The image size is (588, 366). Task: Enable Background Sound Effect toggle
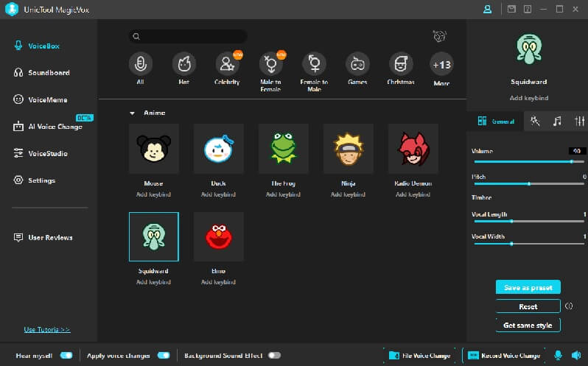point(274,356)
